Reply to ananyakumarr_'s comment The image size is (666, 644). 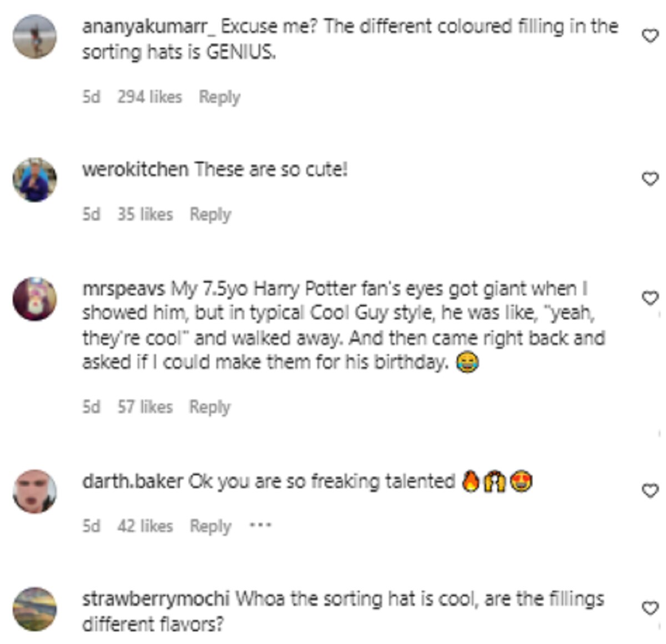219,97
